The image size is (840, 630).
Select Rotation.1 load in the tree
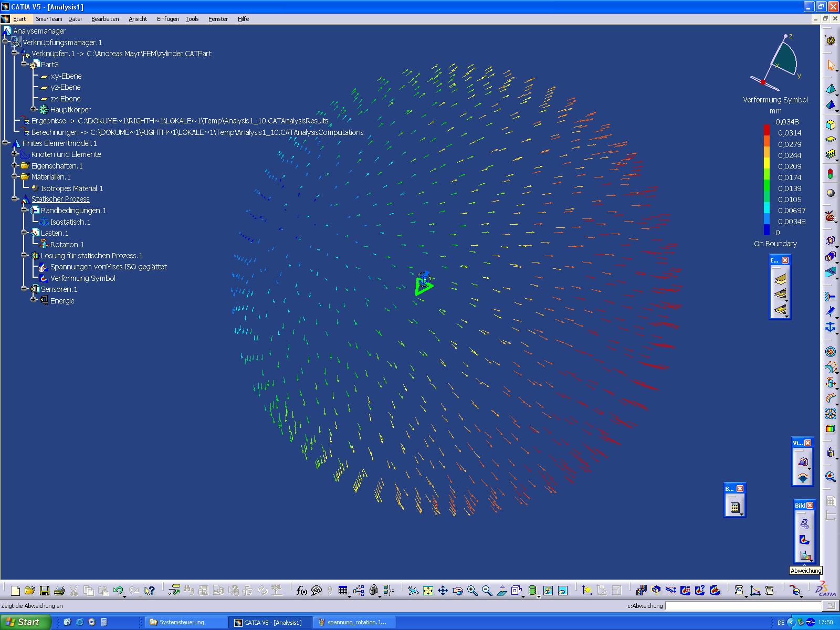coord(67,245)
